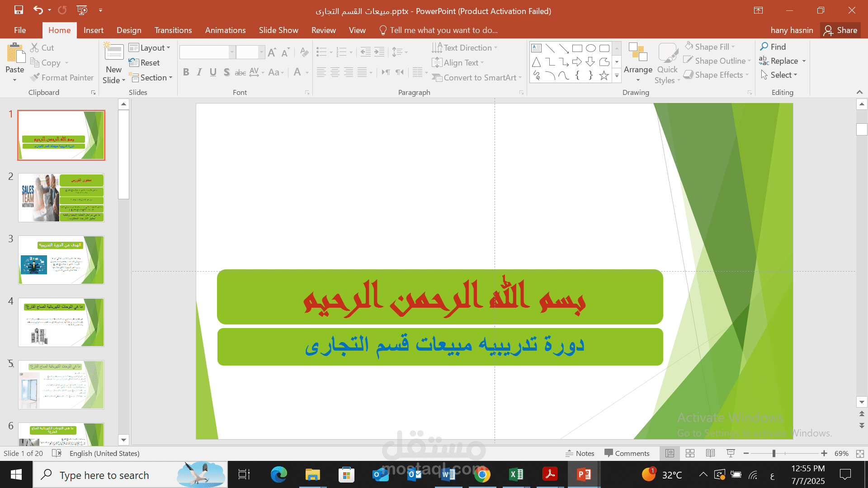The image size is (868, 488).
Task: Open the Arrange objects menu
Action: (638, 63)
